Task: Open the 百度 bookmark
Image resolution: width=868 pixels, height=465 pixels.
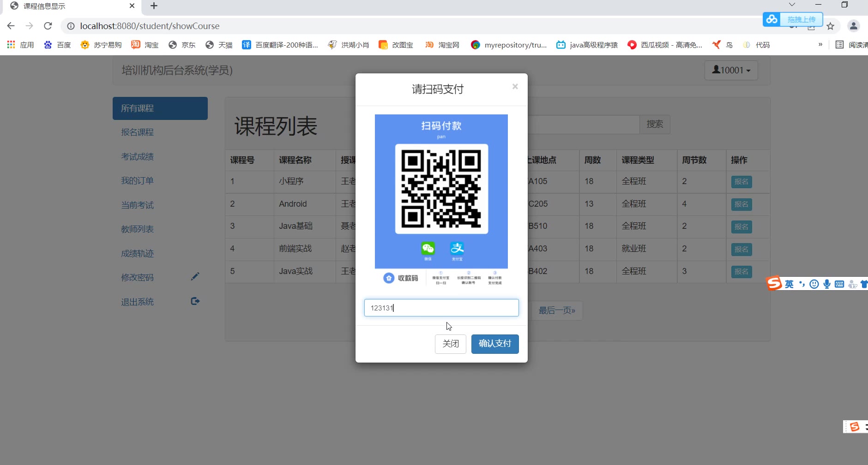Action: pyautogui.click(x=57, y=45)
